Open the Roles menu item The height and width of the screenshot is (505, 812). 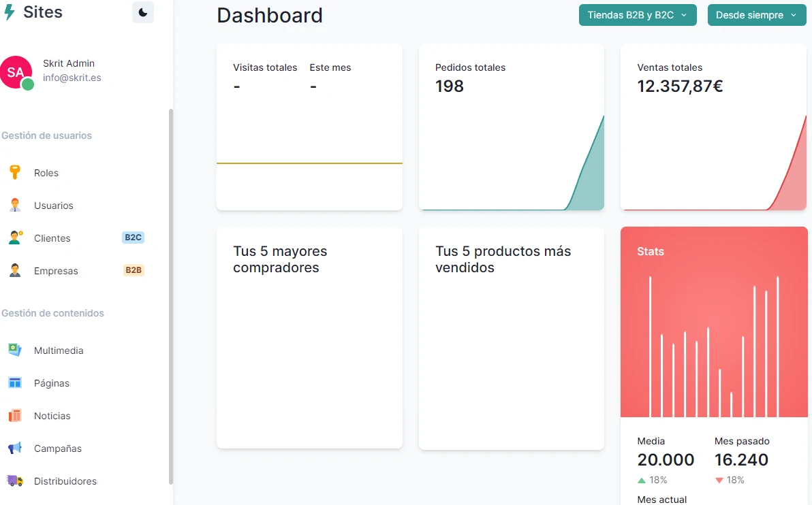click(46, 173)
